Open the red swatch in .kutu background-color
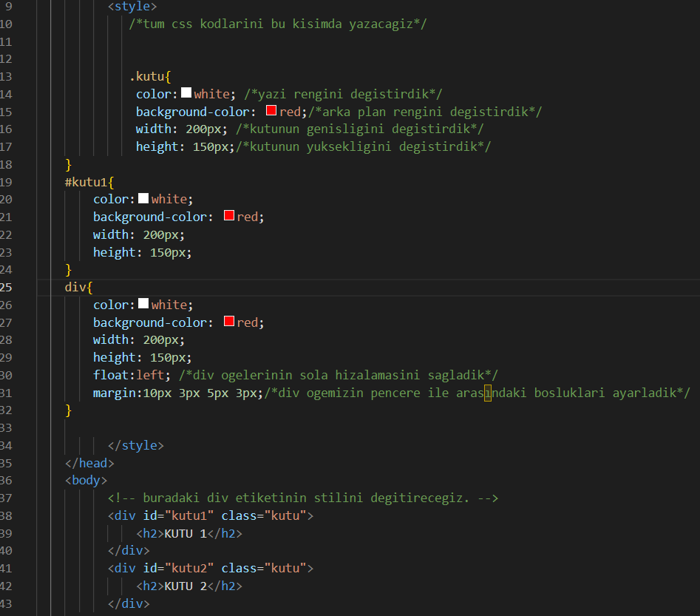 [x=271, y=111]
